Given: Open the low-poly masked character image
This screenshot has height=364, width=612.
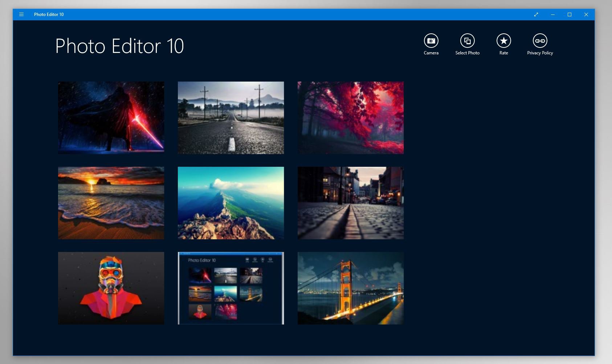Looking at the screenshot, I should pos(111,288).
